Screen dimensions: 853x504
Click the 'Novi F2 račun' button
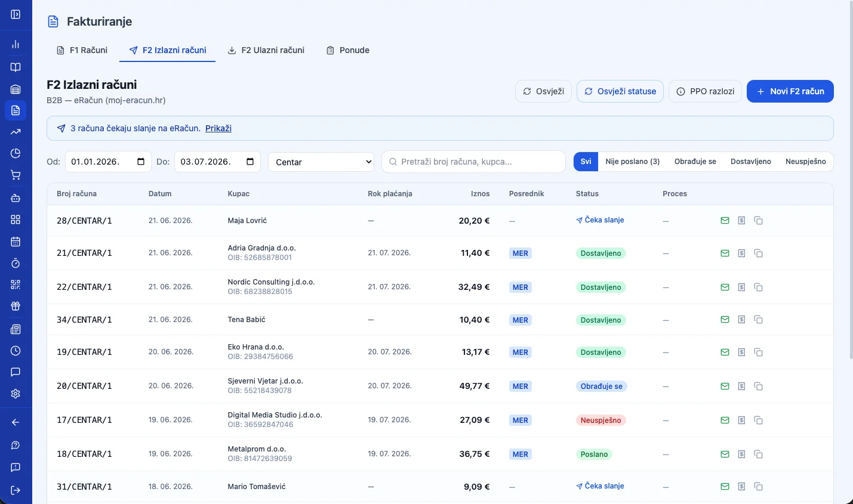coord(790,91)
